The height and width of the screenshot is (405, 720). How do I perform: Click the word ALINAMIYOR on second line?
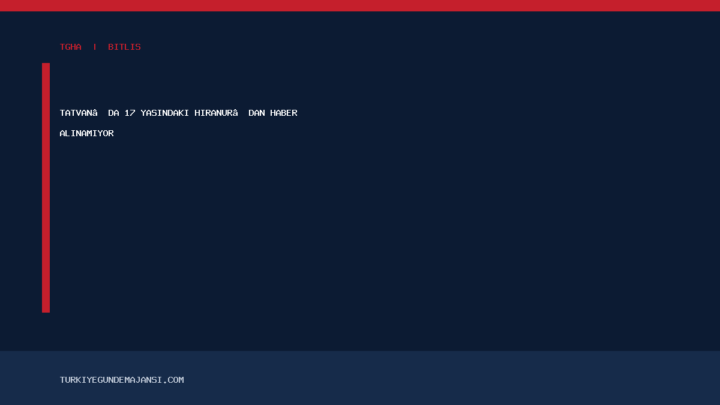[x=87, y=133]
